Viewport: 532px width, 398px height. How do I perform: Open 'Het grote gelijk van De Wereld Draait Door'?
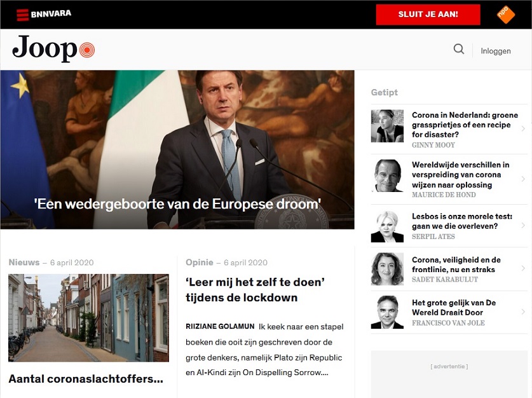pyautogui.click(x=454, y=308)
